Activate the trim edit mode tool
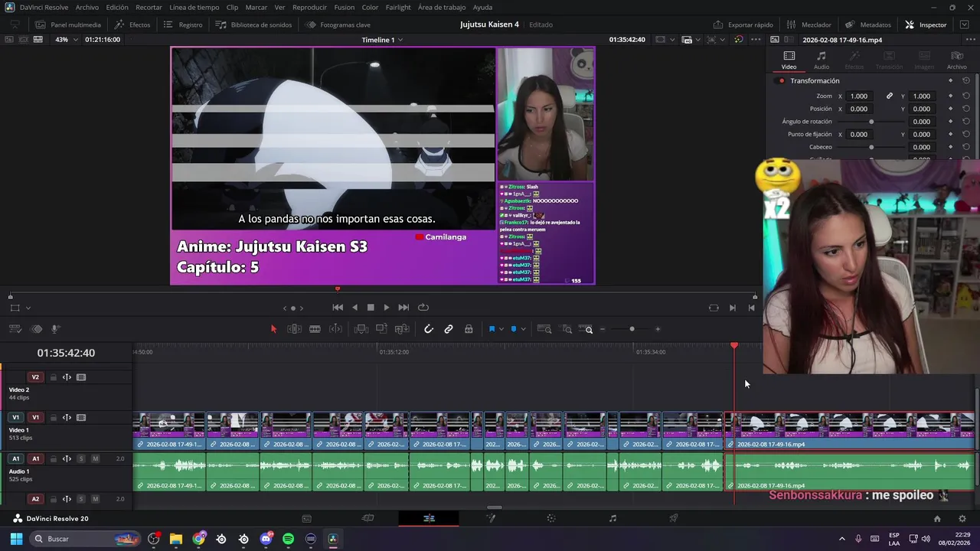Screen dimensions: 980x551 [294, 329]
